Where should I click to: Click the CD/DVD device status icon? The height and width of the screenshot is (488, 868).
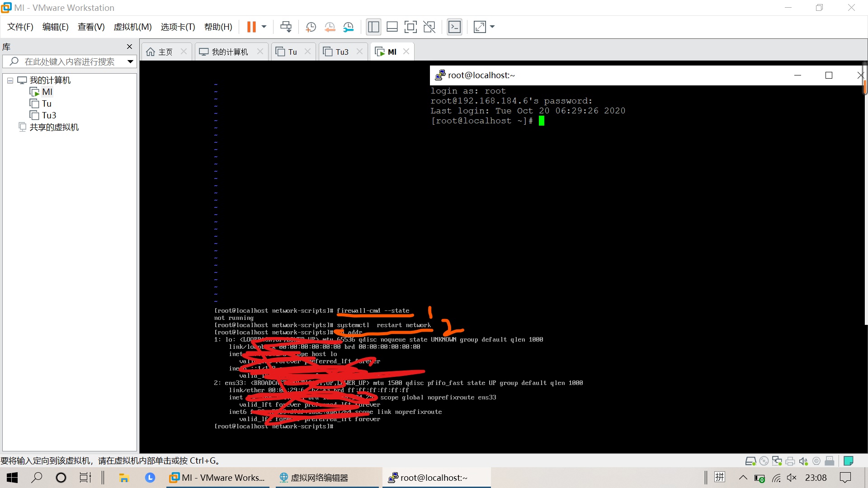tap(764, 461)
